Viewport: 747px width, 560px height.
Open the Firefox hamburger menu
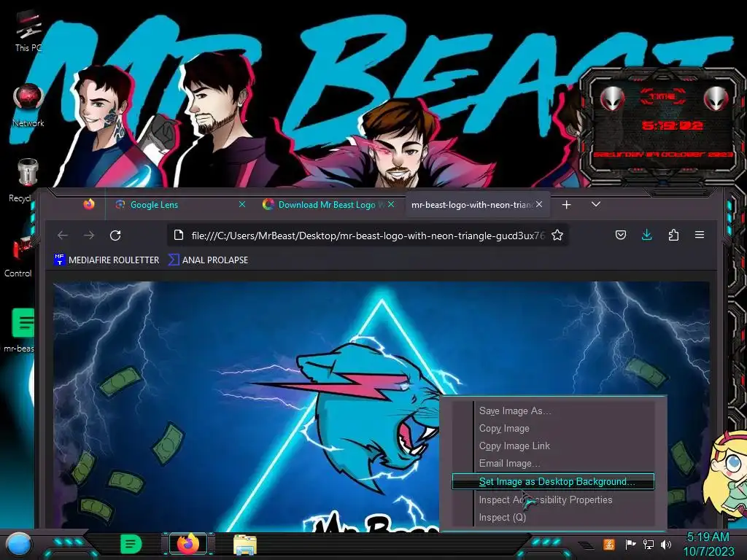(x=700, y=235)
